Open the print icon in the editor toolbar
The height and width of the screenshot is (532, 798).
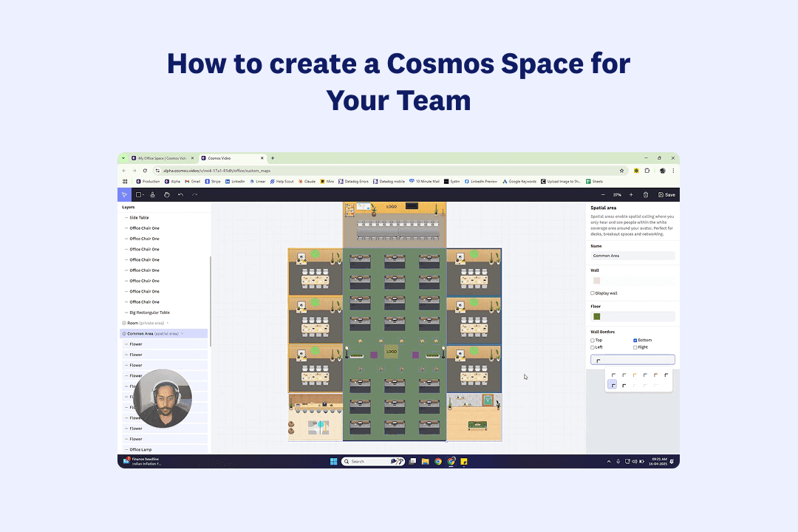(x=152, y=194)
